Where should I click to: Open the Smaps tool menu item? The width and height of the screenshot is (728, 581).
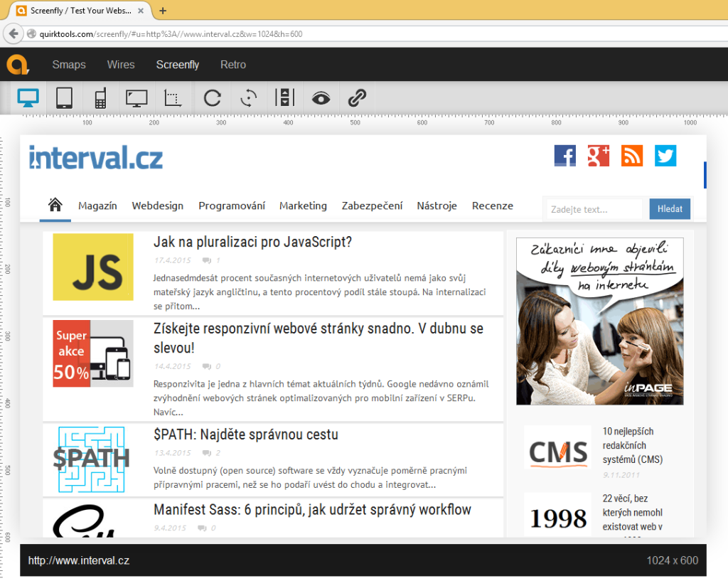pos(69,65)
